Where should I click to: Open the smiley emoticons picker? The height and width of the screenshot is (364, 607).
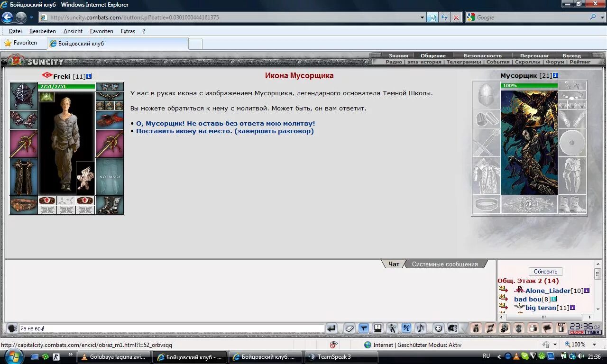(439, 328)
